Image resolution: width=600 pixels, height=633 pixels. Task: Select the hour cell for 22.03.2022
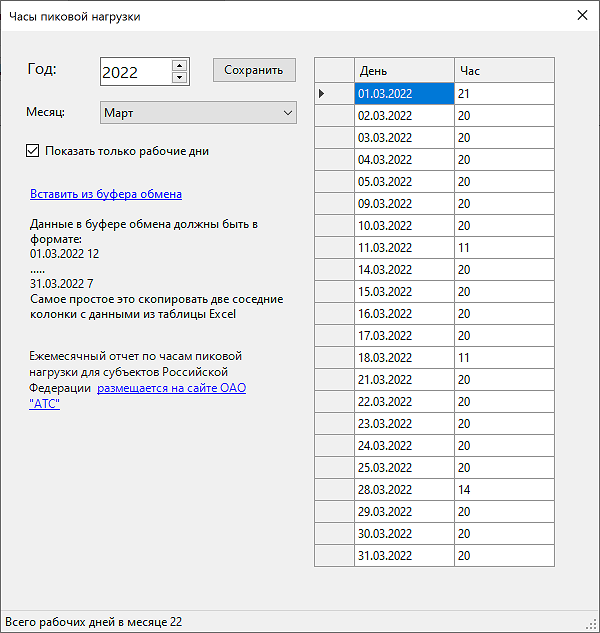(x=504, y=402)
